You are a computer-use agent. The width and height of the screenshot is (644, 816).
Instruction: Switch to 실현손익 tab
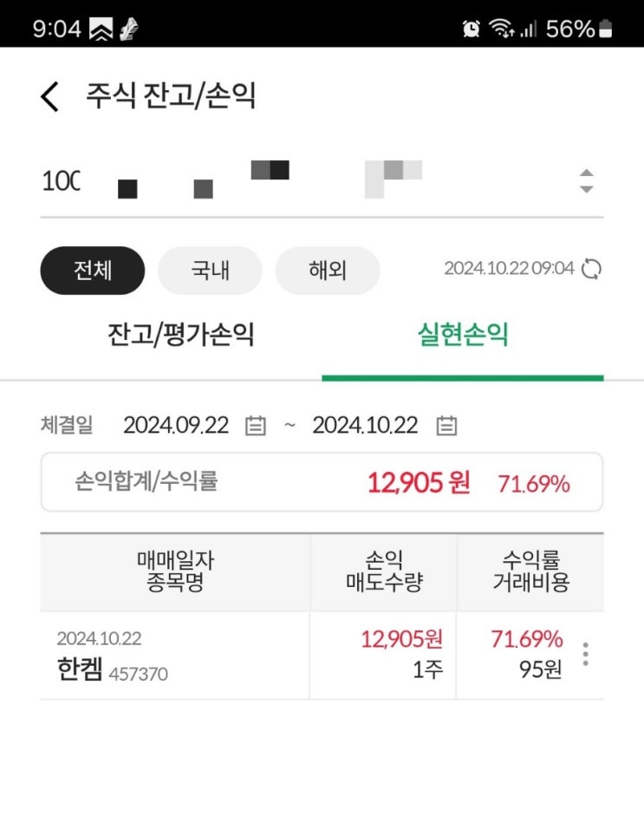tap(462, 336)
